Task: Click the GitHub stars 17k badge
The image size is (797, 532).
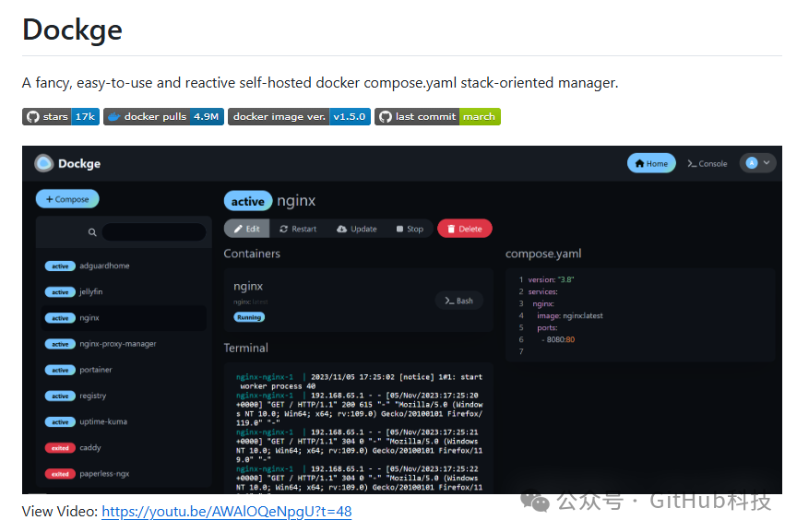Action: pos(61,116)
